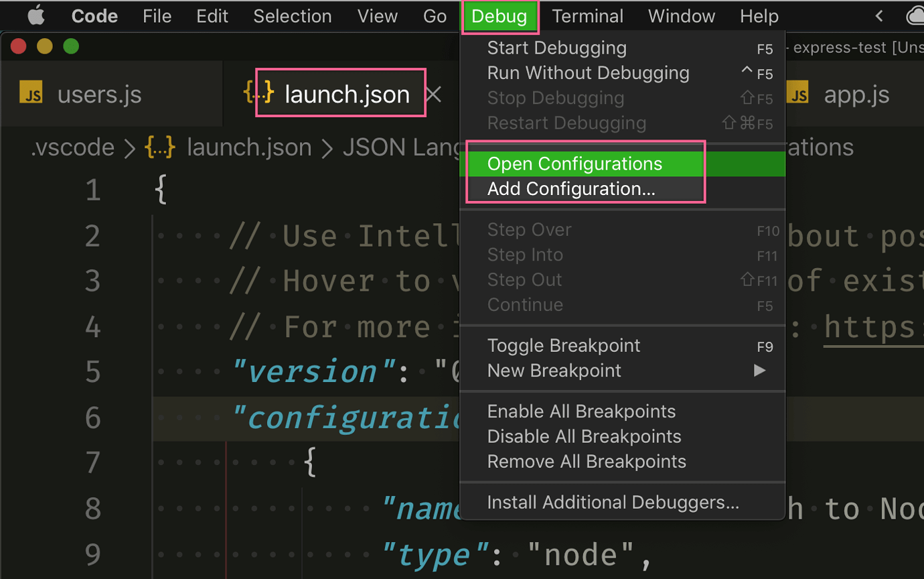Close the open Debug menu
This screenshot has width=924, height=579.
499,16
